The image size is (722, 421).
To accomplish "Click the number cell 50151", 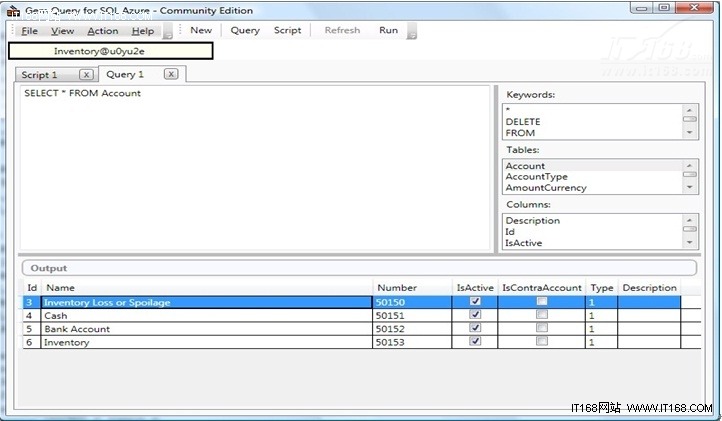I will pos(412,316).
